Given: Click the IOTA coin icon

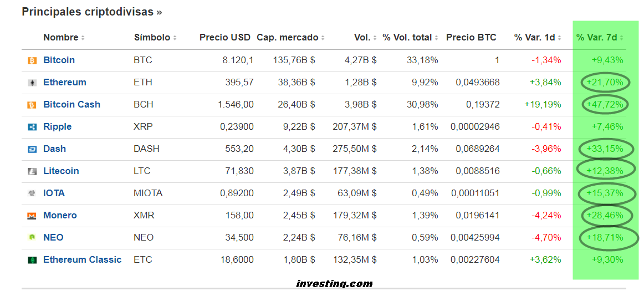Looking at the screenshot, I should [32, 193].
